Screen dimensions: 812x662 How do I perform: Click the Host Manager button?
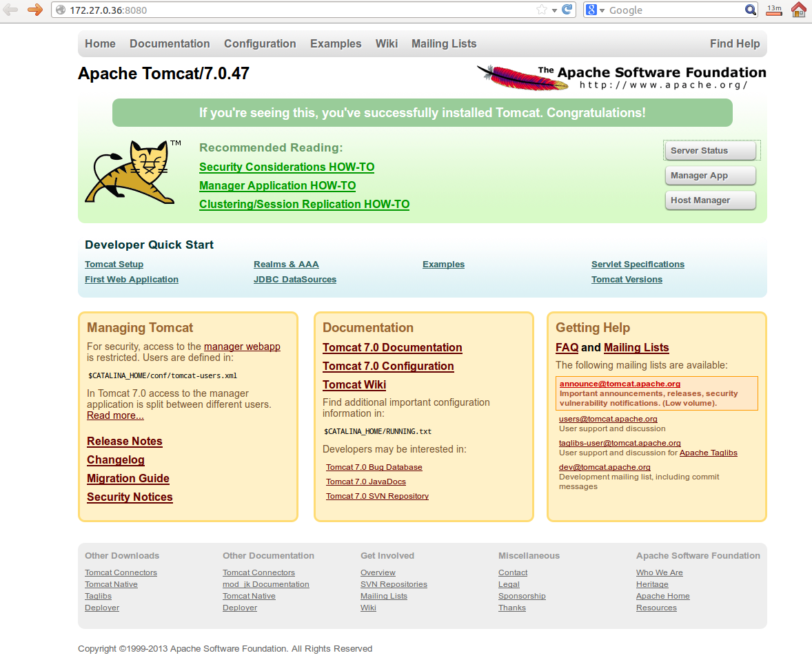[710, 200]
